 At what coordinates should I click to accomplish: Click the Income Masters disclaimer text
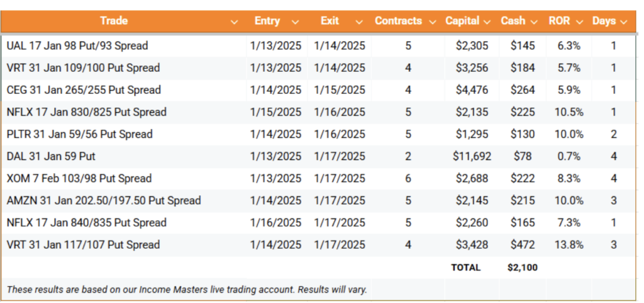(x=187, y=289)
